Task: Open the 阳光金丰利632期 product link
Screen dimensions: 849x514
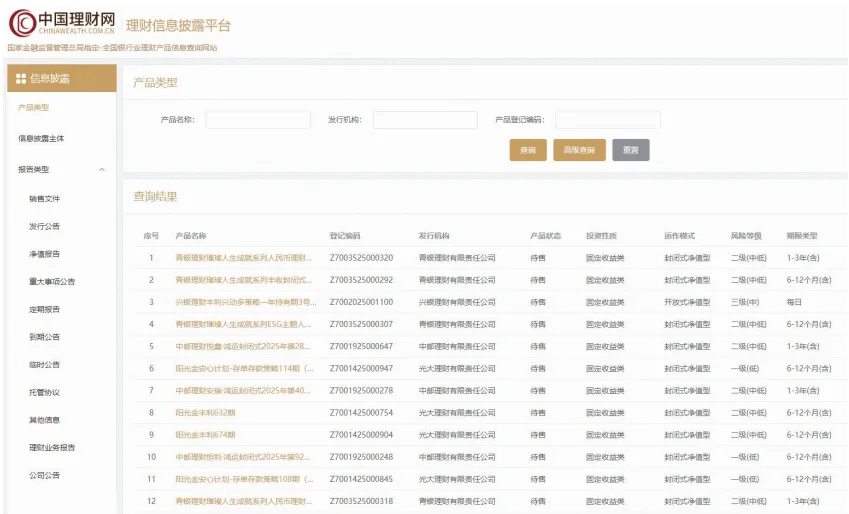Action: [x=205, y=412]
